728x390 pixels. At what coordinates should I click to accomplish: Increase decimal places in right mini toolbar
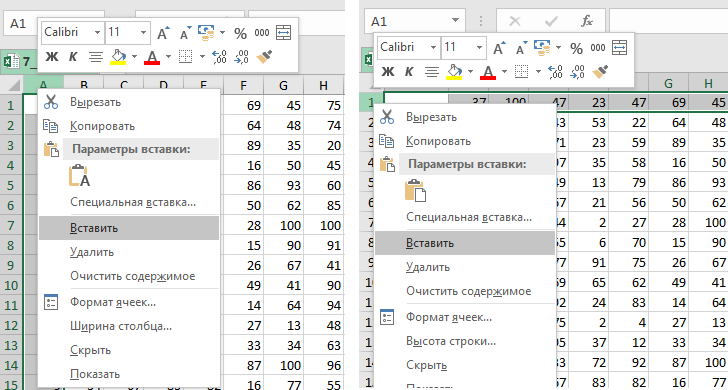pos(555,72)
